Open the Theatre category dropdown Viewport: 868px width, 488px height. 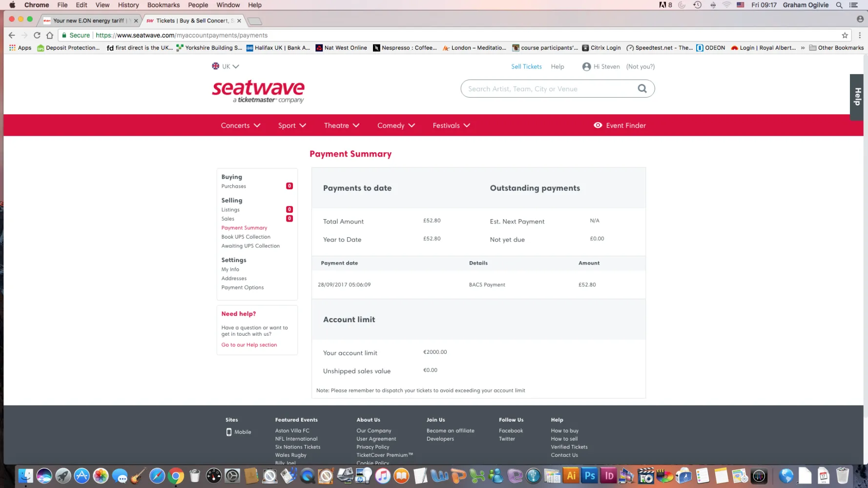pos(341,125)
